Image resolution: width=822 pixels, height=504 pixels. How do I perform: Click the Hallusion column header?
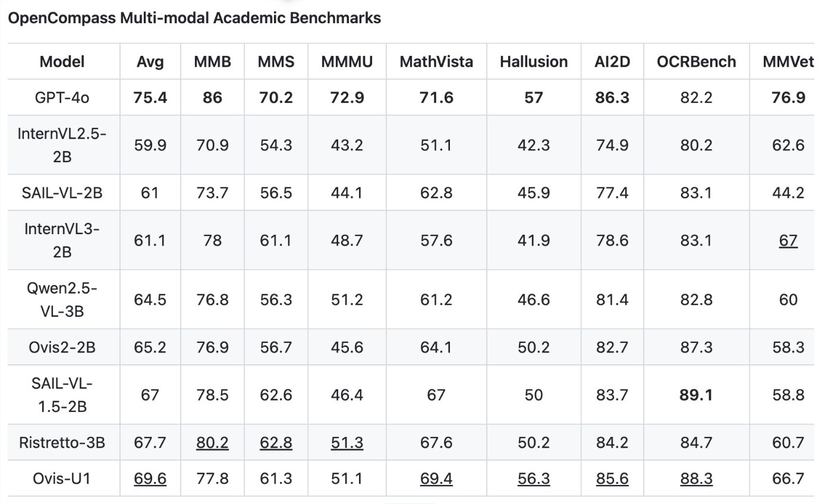[x=533, y=62]
